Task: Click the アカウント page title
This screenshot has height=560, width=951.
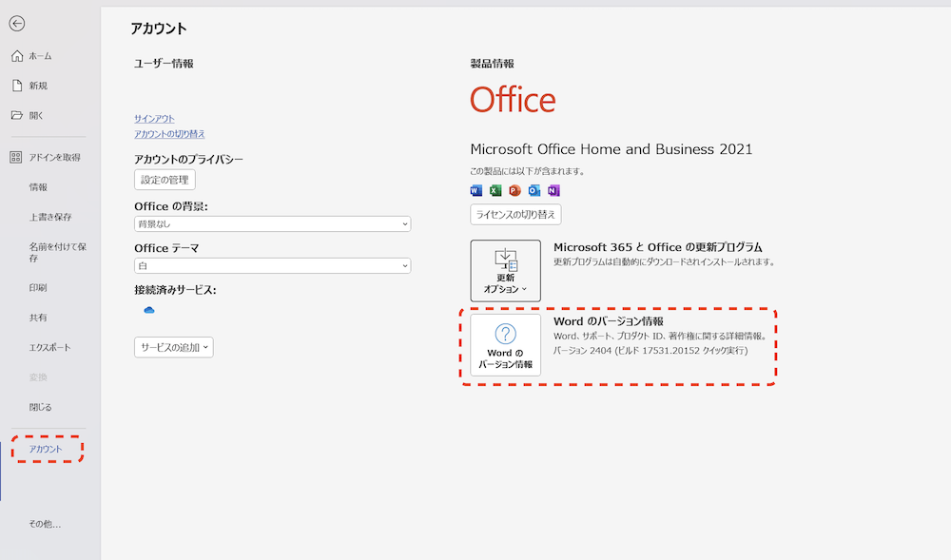Action: point(159,29)
